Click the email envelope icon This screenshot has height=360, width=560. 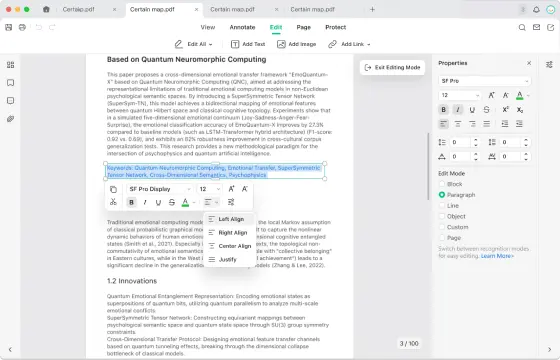coord(536,27)
